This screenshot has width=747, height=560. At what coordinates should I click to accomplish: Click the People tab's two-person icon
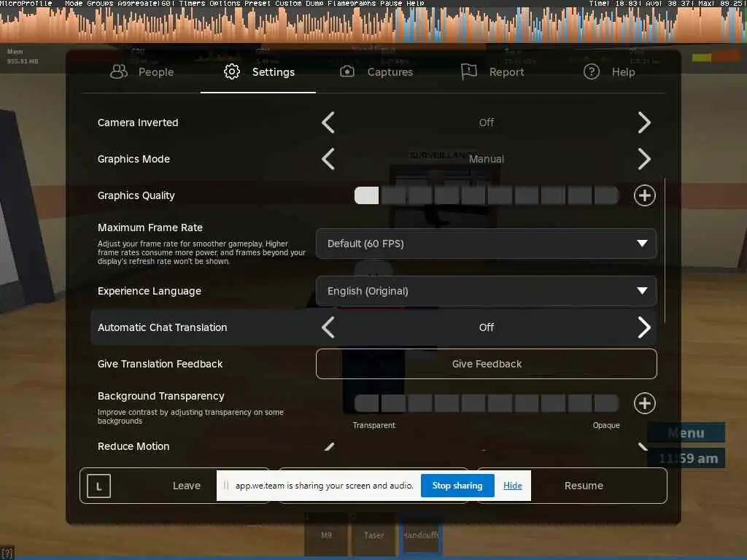[119, 72]
